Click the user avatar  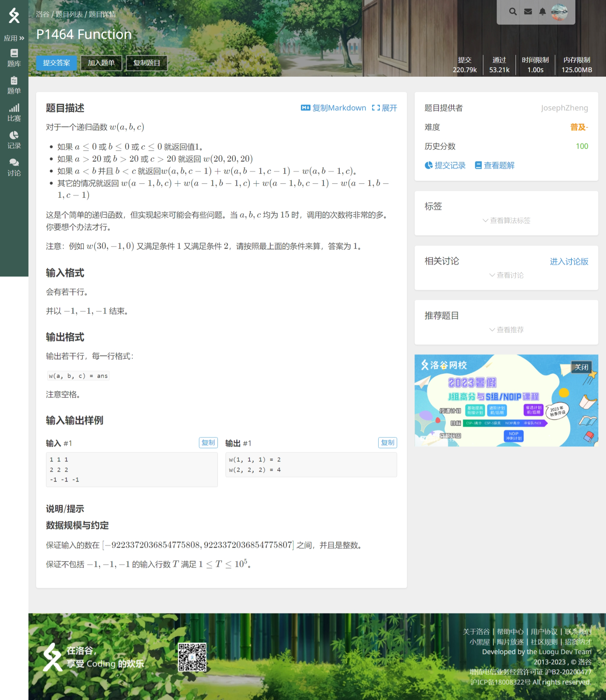pos(559,12)
